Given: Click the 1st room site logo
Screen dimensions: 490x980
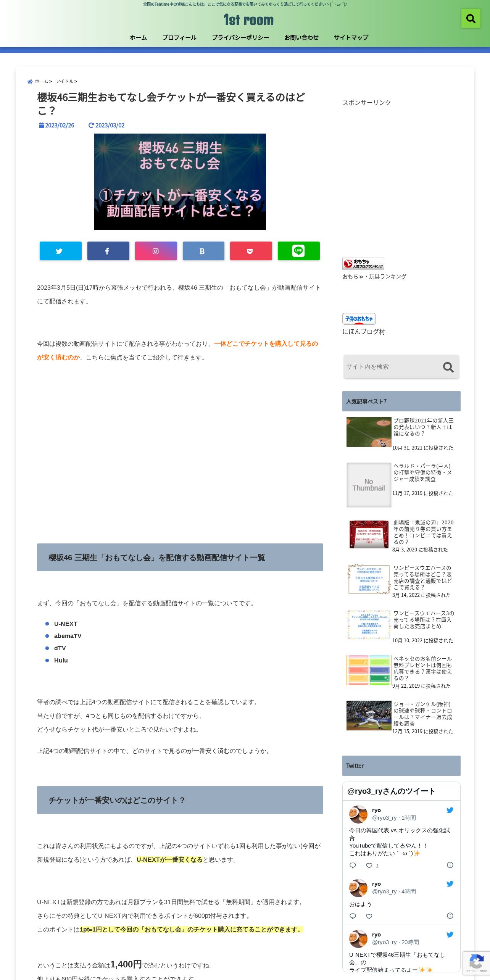Looking at the screenshot, I should [248, 20].
